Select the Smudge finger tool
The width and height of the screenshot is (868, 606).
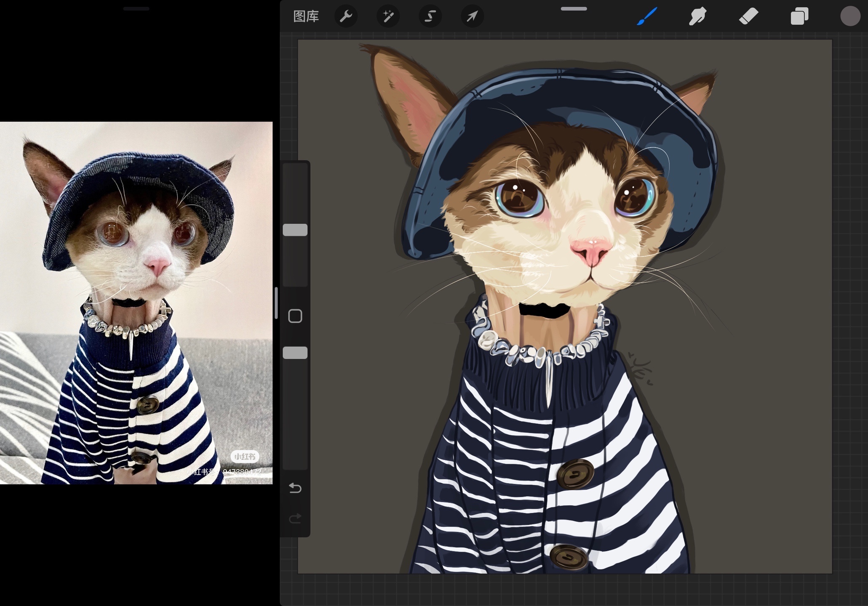click(x=697, y=16)
